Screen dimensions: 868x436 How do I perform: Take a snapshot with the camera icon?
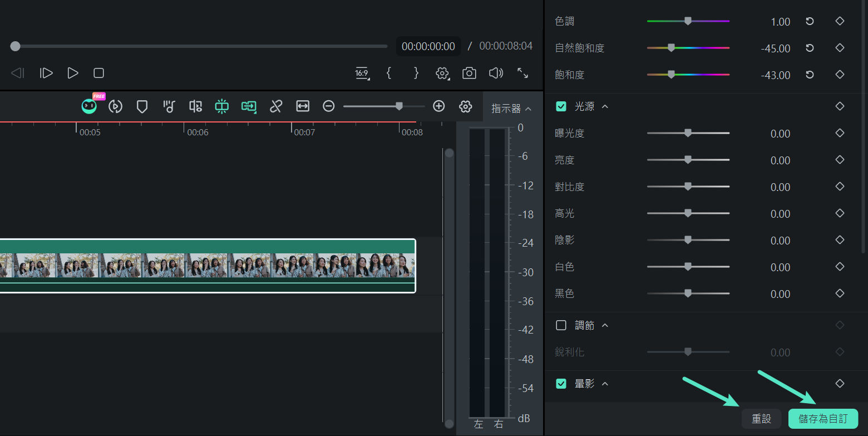(x=469, y=73)
